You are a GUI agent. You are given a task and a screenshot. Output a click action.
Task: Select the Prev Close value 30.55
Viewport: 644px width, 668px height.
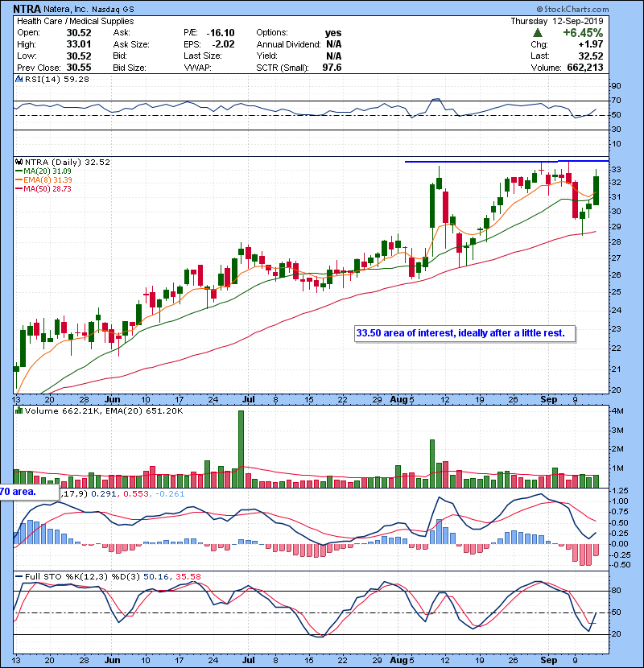coord(79,68)
